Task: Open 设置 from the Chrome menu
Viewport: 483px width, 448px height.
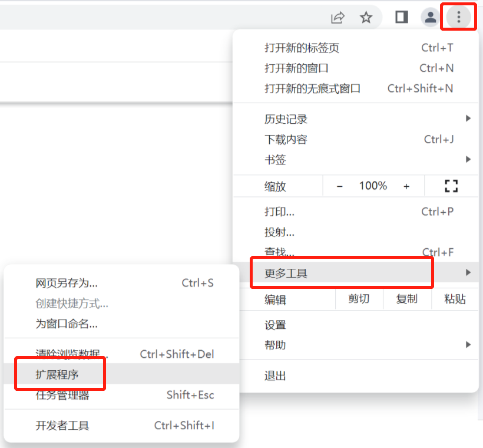Action: [276, 325]
